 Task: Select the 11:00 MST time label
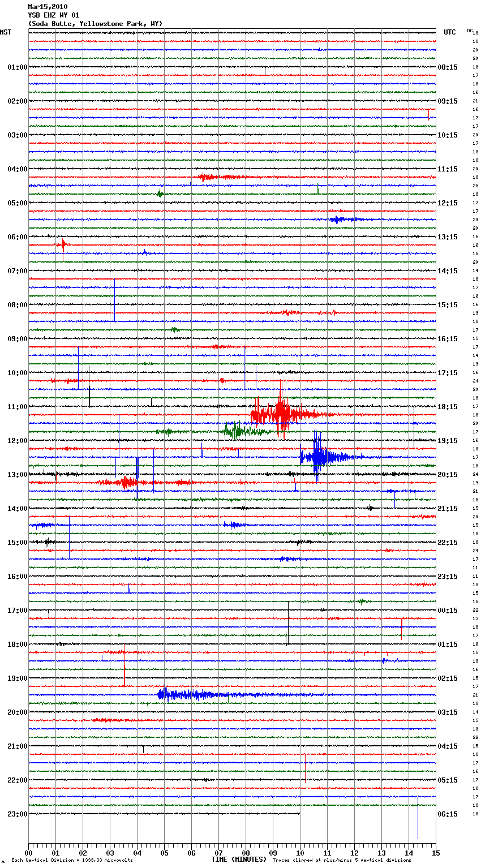[x=18, y=407]
